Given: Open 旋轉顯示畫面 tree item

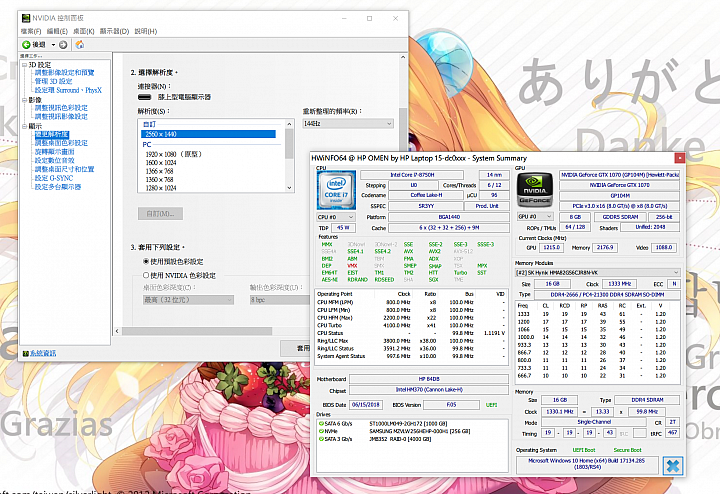Looking at the screenshot, I should (x=54, y=152).
